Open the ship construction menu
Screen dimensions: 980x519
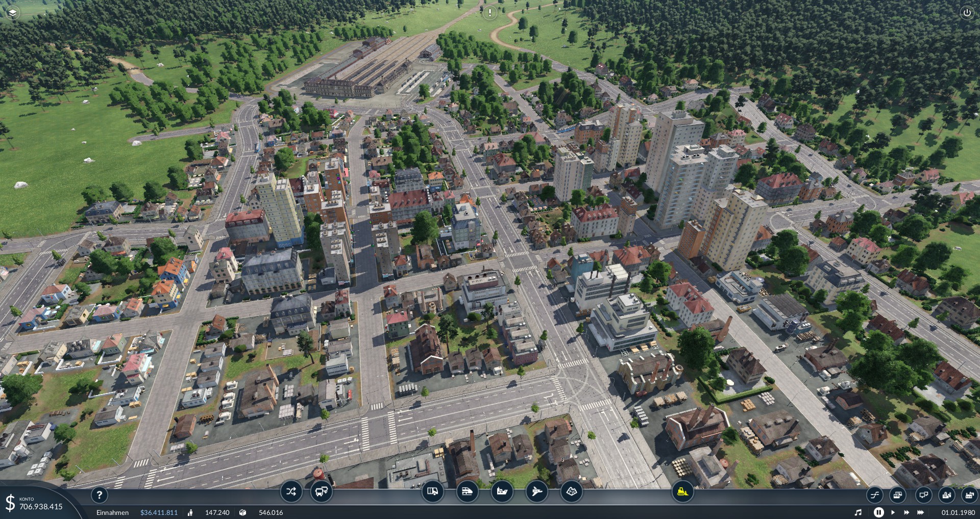click(502, 492)
